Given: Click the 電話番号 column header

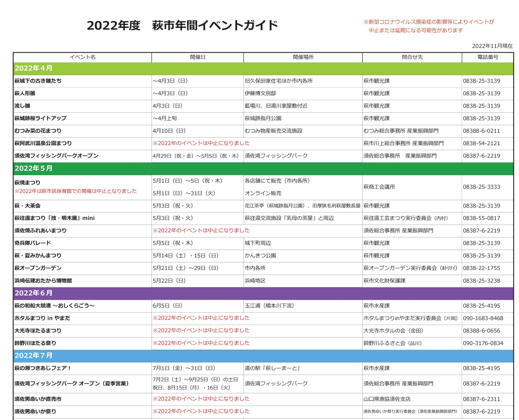Looking at the screenshot, I should [488, 57].
